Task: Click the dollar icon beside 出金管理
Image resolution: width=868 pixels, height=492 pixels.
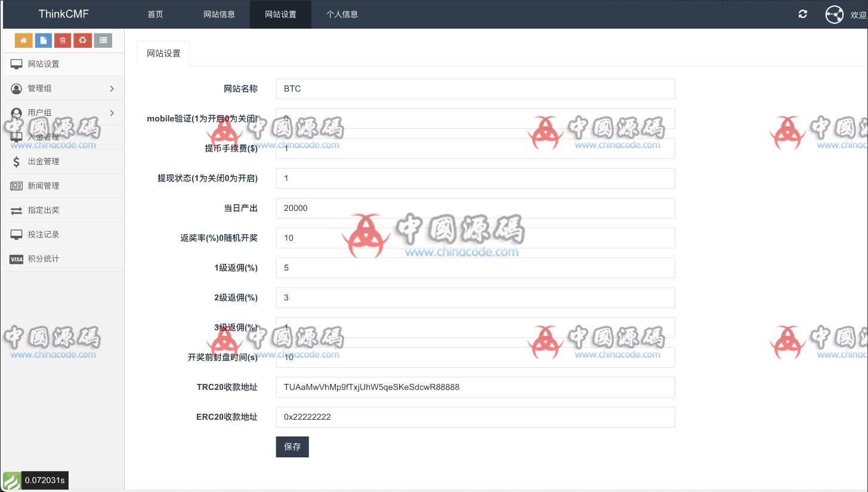Action: tap(16, 161)
